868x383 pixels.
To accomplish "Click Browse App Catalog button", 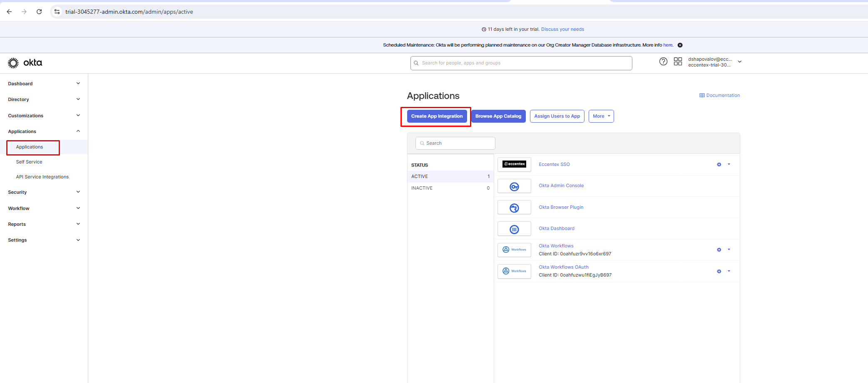I will pyautogui.click(x=498, y=116).
